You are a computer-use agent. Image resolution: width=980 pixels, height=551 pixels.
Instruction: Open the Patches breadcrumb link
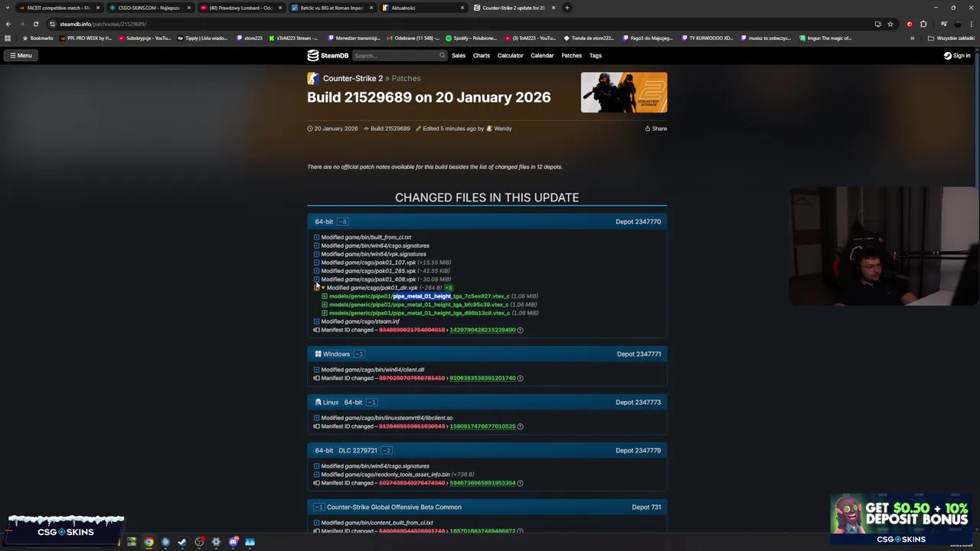point(406,78)
